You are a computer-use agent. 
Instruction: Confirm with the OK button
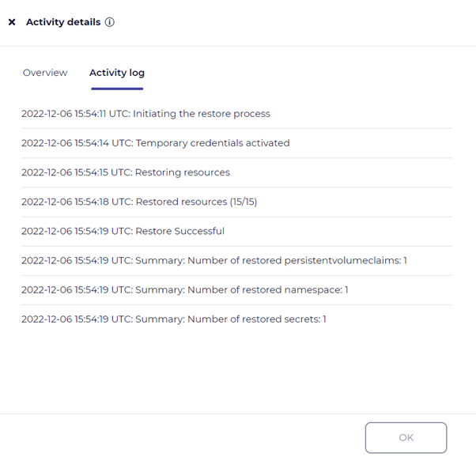406,437
